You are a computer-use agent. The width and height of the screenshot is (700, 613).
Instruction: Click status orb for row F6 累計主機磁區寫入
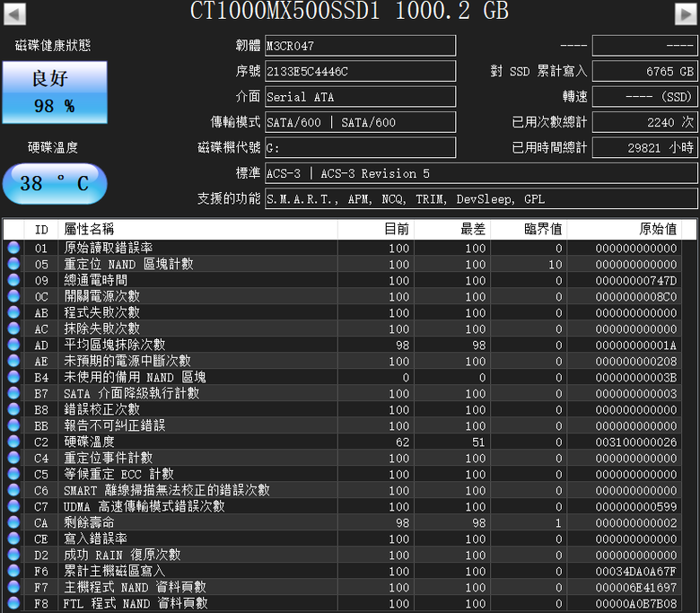coord(13,570)
